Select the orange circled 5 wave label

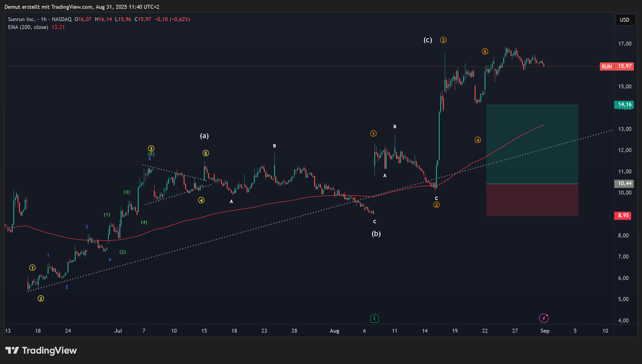point(485,52)
